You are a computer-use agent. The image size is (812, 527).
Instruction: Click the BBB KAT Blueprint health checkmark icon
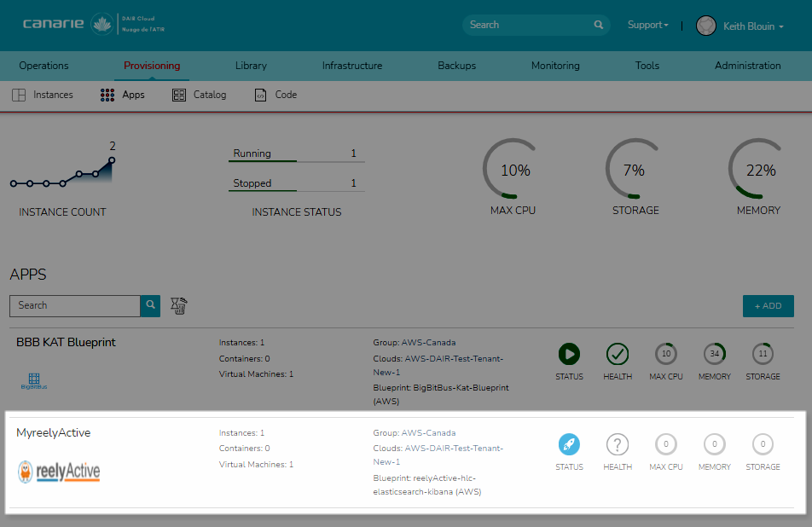coord(617,354)
